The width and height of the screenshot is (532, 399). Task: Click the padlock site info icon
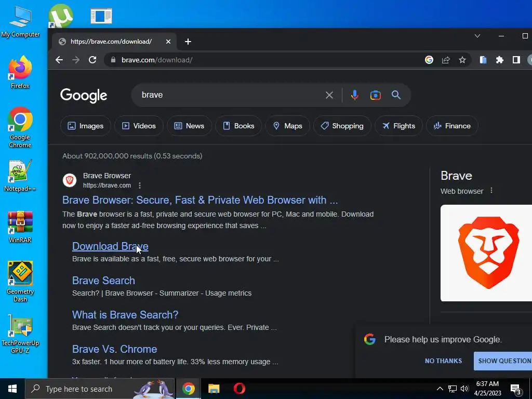[x=113, y=60]
